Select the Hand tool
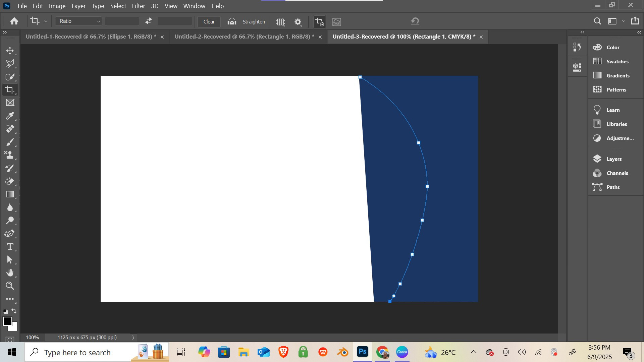The image size is (644, 362). point(10,273)
